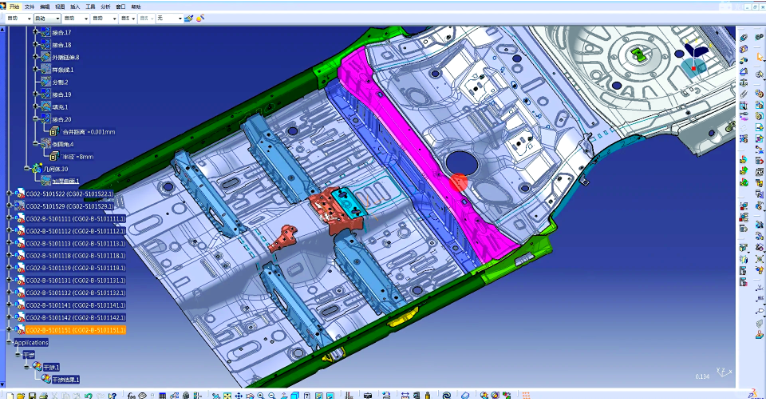766x399 pixels.
Task: Select the 半径=8mm parameter
Action: (77, 157)
